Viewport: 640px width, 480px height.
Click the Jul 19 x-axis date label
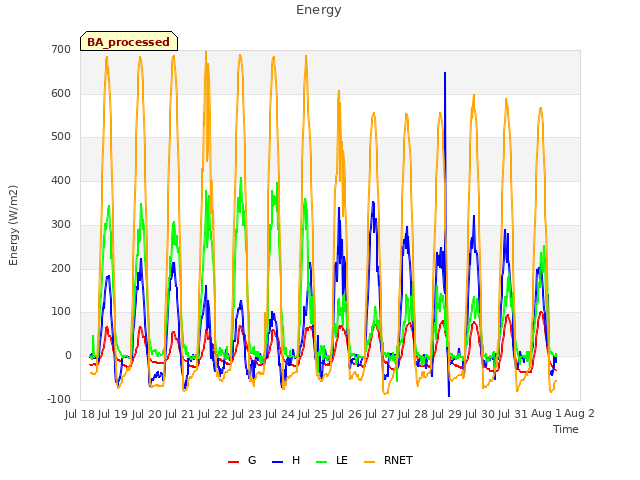[x=113, y=414]
